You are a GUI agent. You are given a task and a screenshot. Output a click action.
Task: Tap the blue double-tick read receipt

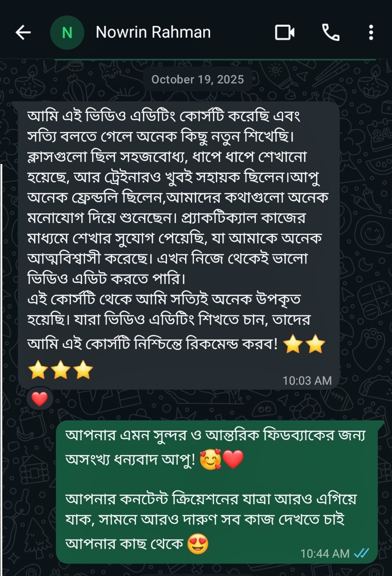361,553
